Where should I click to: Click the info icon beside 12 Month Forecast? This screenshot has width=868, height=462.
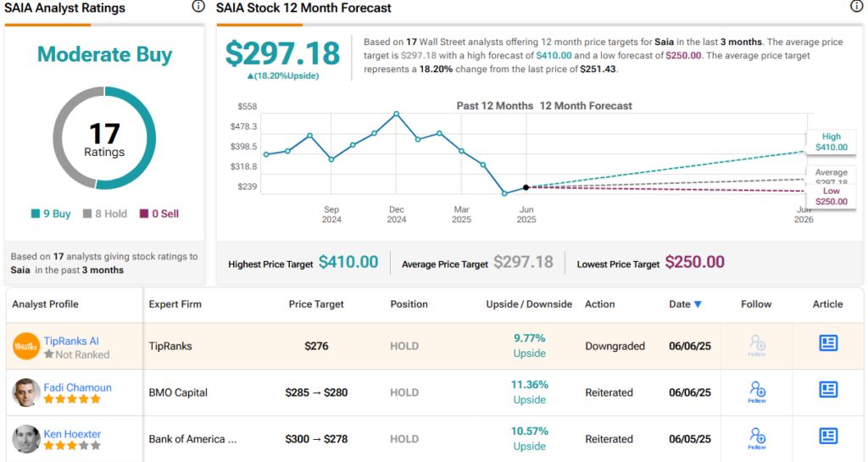coord(856,6)
